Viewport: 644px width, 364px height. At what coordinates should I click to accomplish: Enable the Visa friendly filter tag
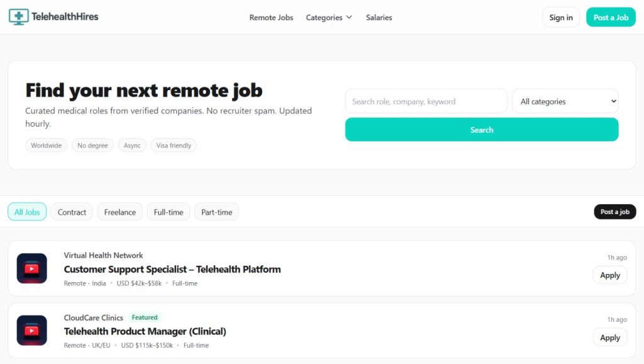(x=174, y=145)
